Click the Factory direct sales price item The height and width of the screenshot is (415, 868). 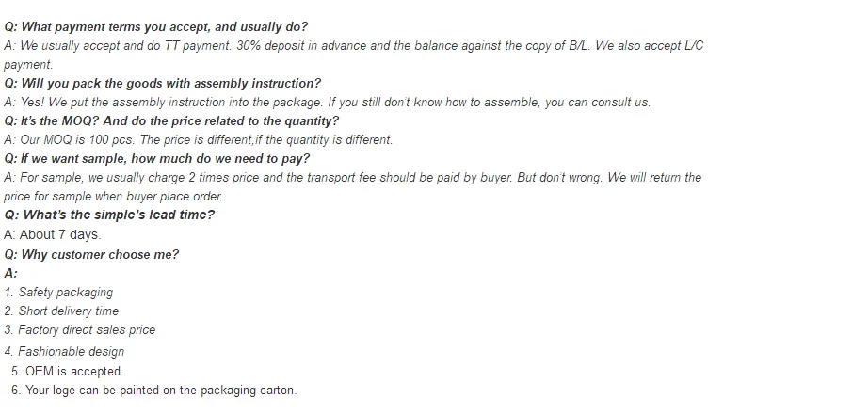pyautogui.click(x=80, y=330)
